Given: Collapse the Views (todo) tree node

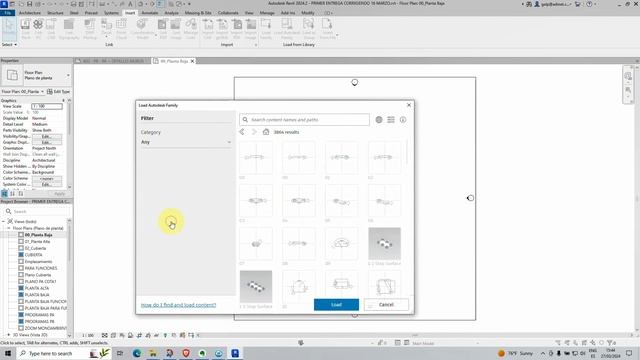Looking at the screenshot, I should (4, 222).
